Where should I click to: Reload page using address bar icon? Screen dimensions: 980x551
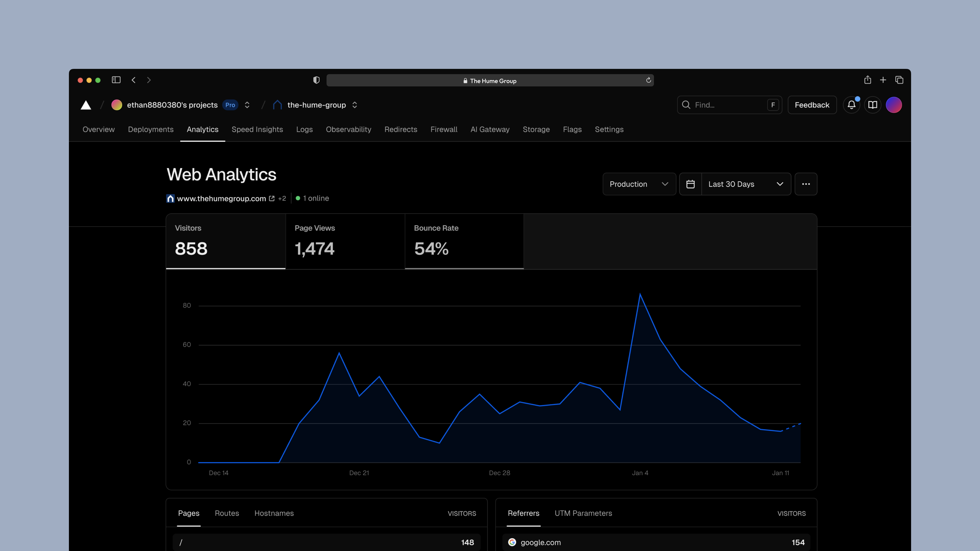click(x=648, y=80)
